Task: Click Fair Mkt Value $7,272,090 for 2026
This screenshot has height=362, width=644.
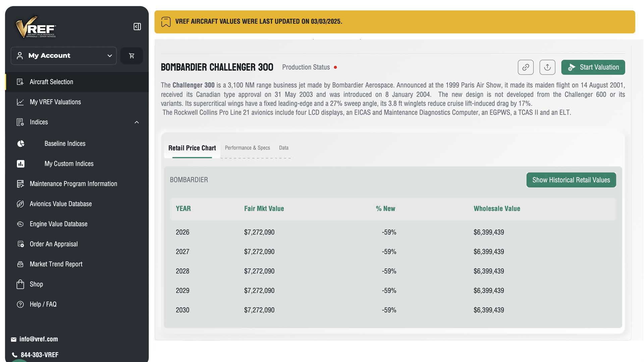Action: click(x=259, y=232)
